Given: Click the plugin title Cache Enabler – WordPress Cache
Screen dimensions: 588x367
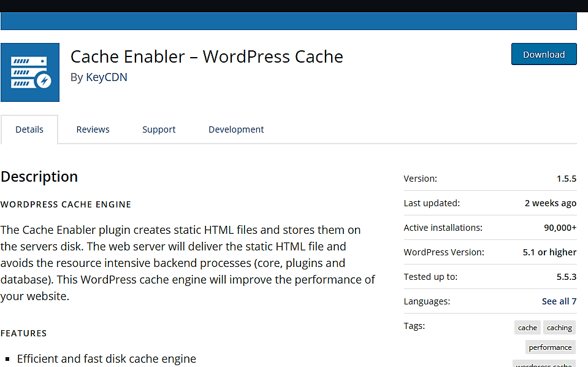Looking at the screenshot, I should coord(207,56).
